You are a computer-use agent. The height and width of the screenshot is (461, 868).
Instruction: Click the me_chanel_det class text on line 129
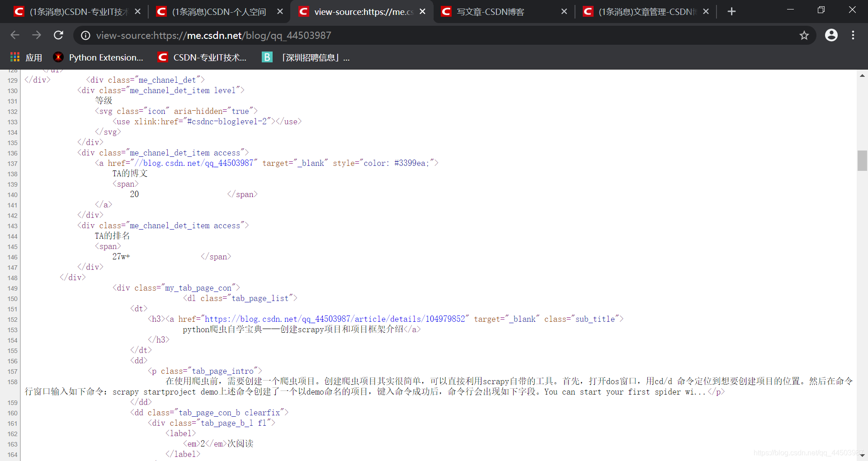click(x=167, y=80)
